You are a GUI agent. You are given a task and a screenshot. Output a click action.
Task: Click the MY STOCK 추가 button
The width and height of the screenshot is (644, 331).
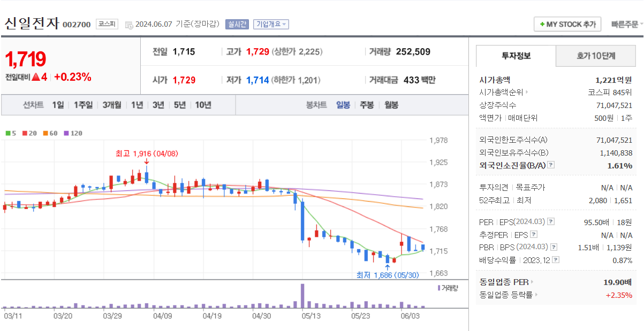pos(567,24)
